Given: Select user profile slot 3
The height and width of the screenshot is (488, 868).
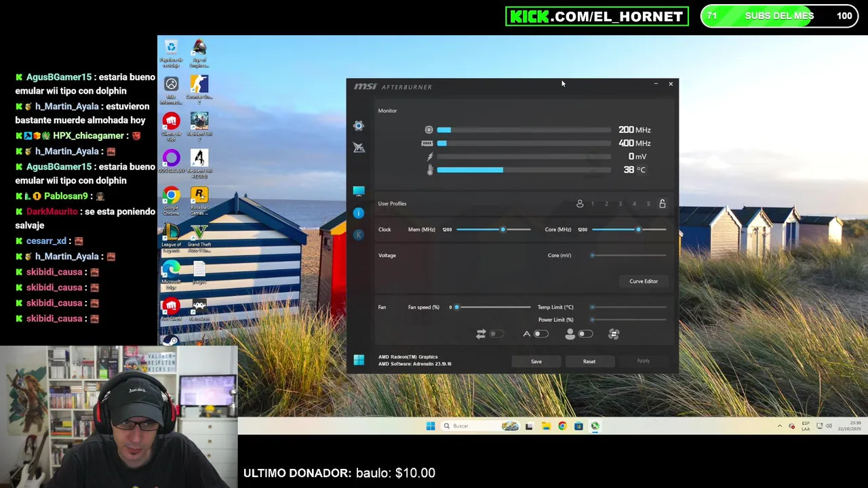Looking at the screenshot, I should pos(620,203).
